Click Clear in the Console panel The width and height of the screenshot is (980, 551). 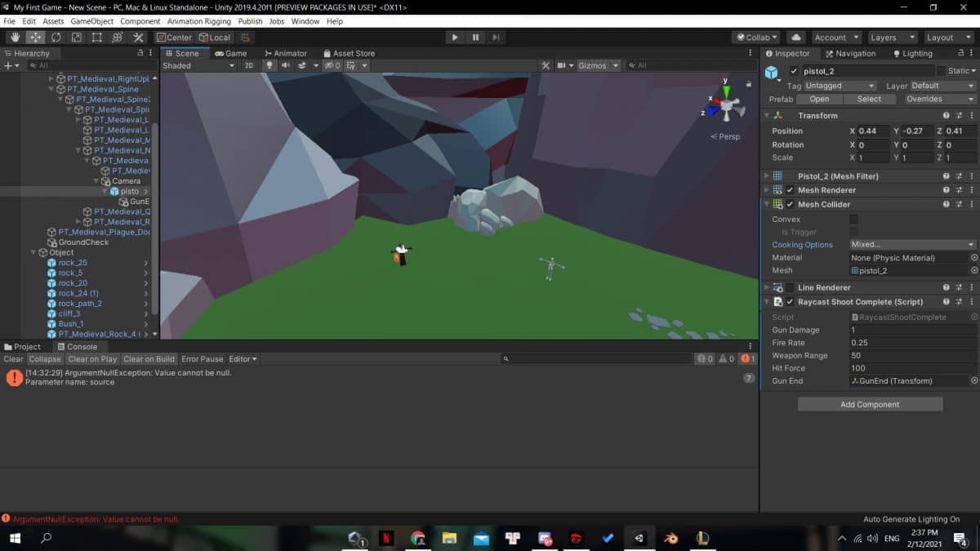(13, 359)
